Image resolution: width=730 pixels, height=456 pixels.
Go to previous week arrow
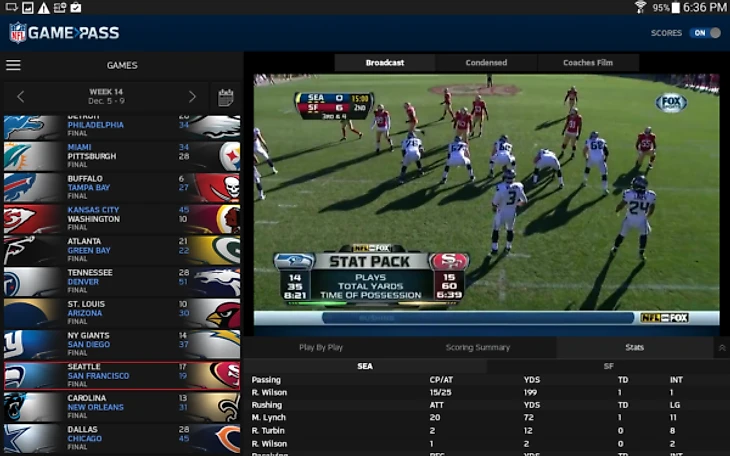(21, 97)
